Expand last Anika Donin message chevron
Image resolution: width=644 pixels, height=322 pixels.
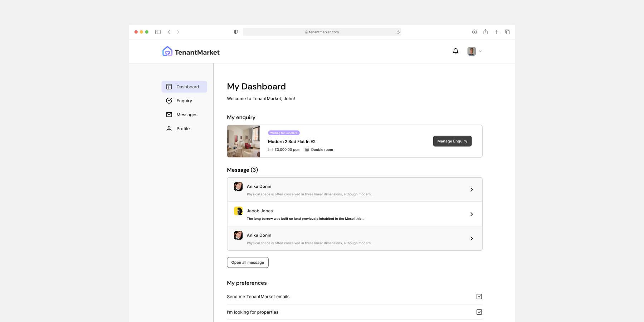[472, 239]
